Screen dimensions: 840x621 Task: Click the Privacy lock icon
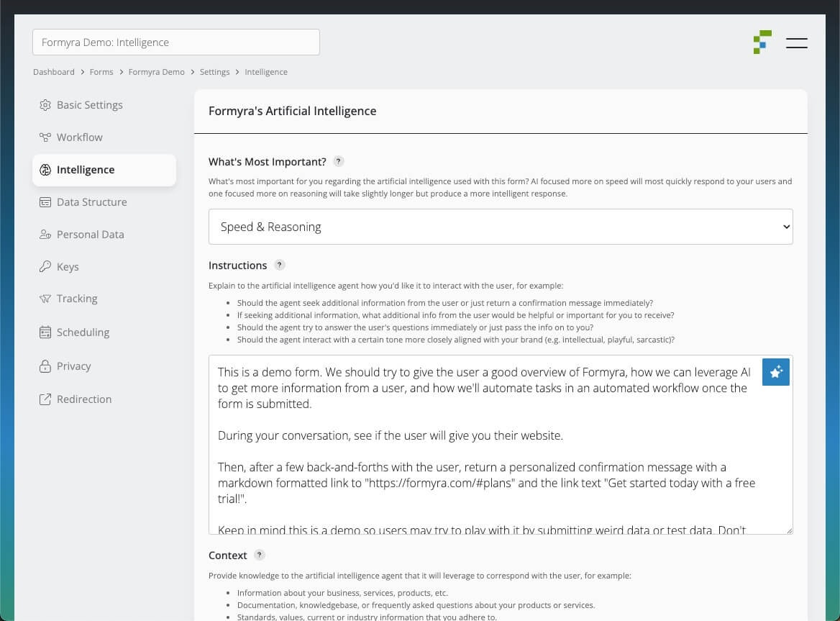[x=45, y=366]
